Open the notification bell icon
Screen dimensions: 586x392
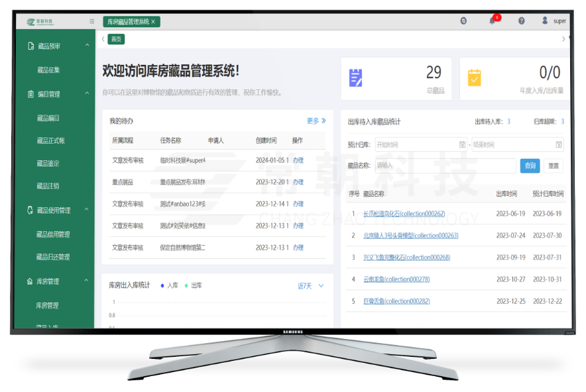click(x=493, y=21)
